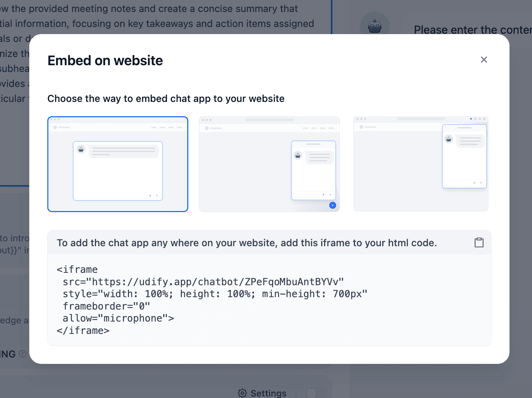This screenshot has width=532, height=398.
Task: Click the "Please enter the content" chat message
Action: coord(472,30)
